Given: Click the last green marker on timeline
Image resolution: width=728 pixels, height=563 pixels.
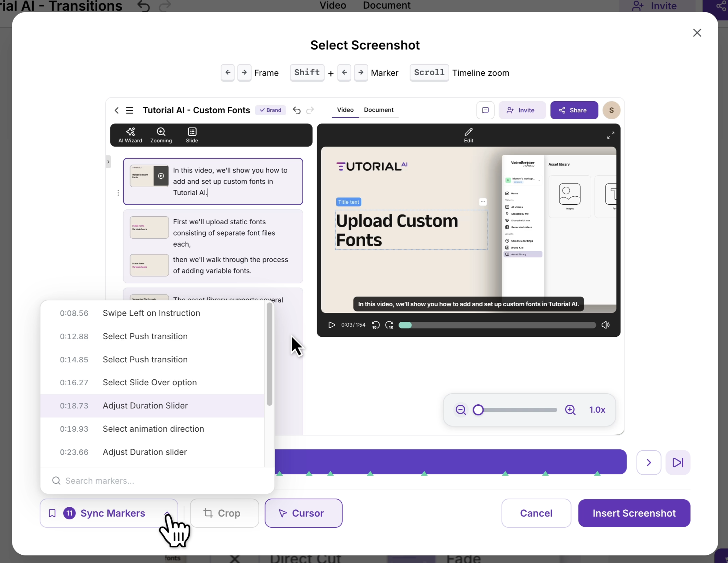Looking at the screenshot, I should [x=597, y=473].
